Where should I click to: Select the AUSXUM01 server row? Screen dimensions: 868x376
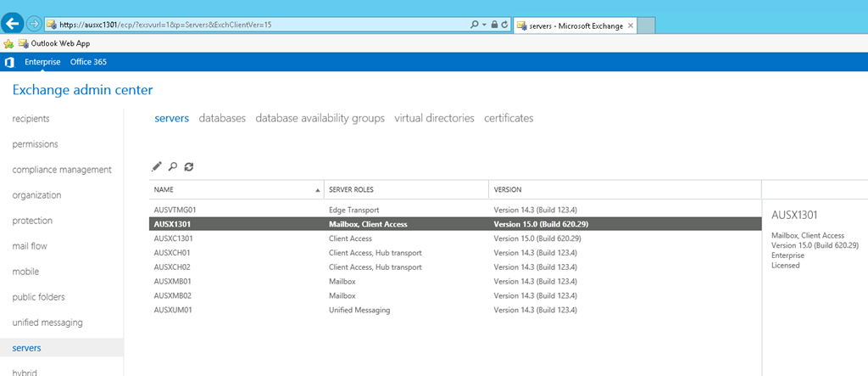(x=455, y=311)
